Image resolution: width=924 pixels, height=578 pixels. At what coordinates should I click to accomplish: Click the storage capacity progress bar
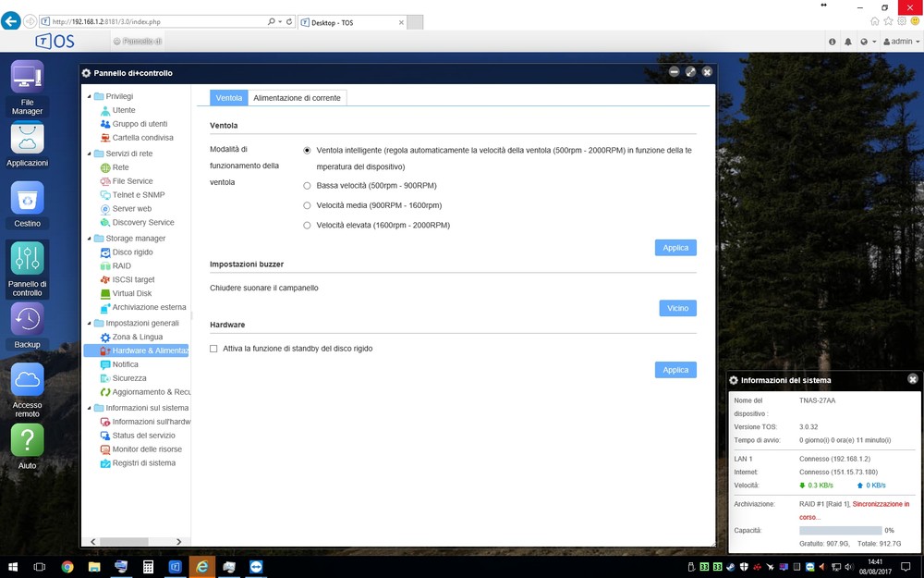tap(840, 531)
